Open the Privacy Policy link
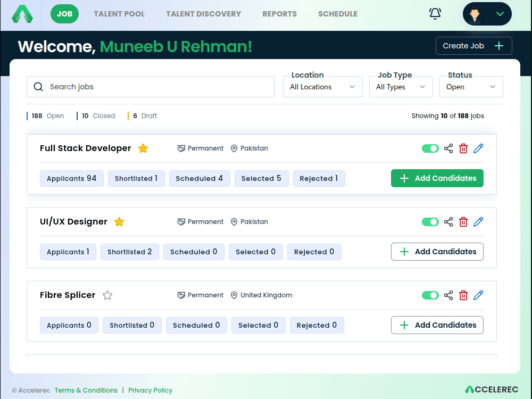This screenshot has height=399, width=532. [x=151, y=390]
